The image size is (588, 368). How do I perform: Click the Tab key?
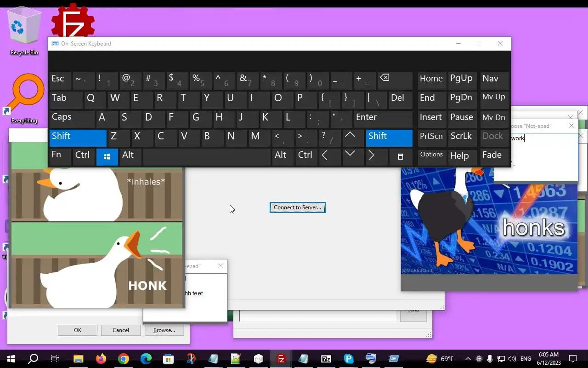click(x=66, y=99)
